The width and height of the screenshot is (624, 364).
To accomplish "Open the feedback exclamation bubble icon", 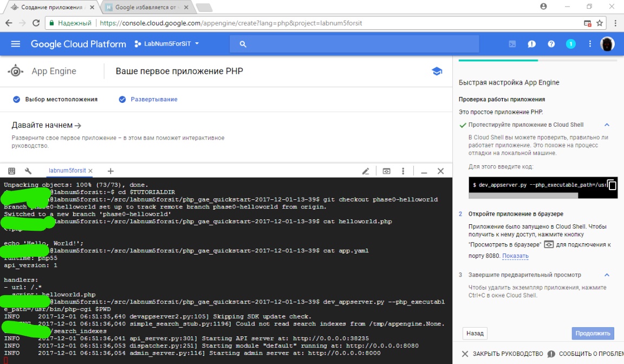I will click(532, 44).
